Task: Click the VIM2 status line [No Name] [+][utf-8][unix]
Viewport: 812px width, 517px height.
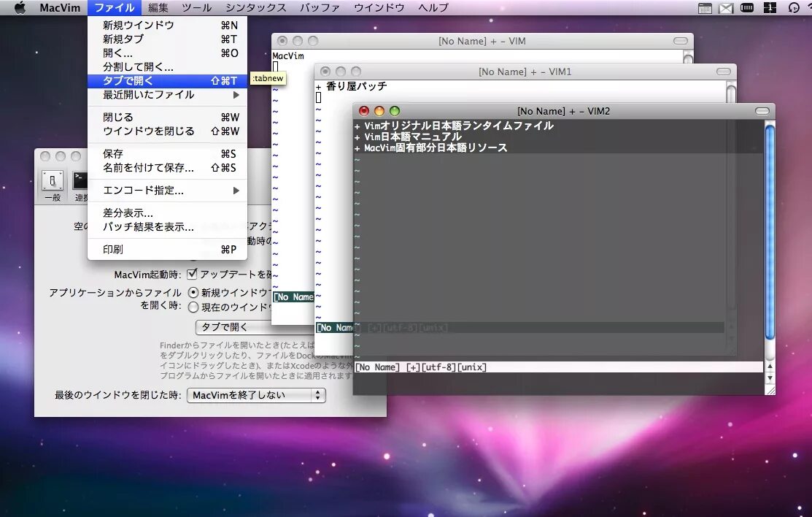Action: click(x=558, y=367)
